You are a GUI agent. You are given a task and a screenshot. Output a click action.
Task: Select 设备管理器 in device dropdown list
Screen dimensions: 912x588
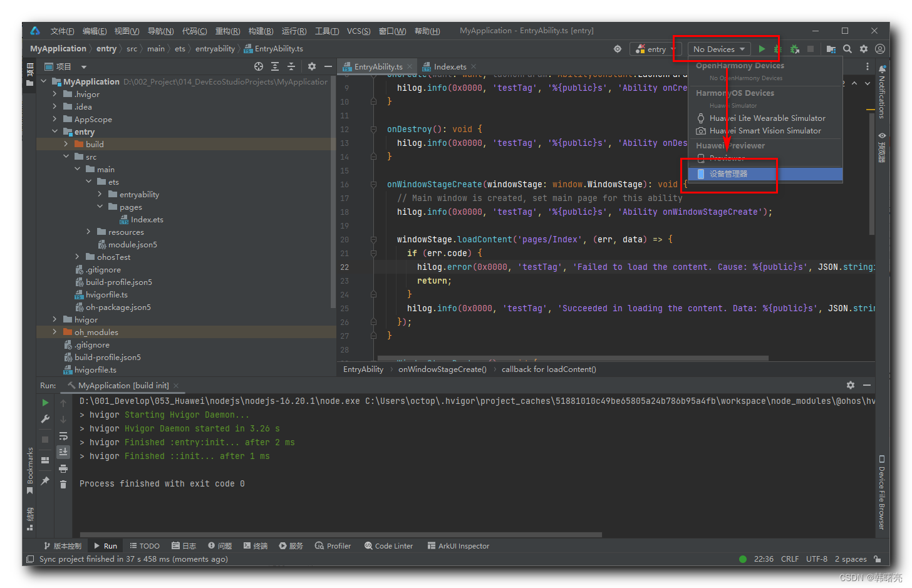[765, 174]
